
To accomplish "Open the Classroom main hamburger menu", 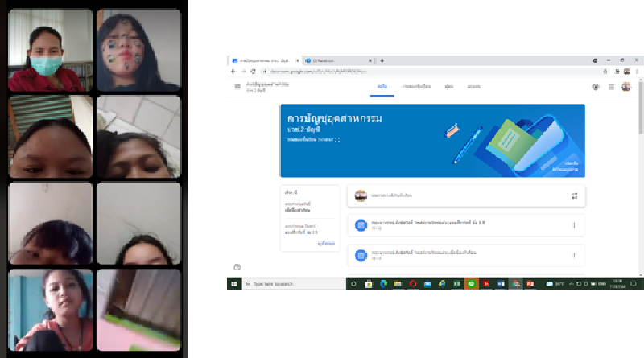I will click(237, 87).
